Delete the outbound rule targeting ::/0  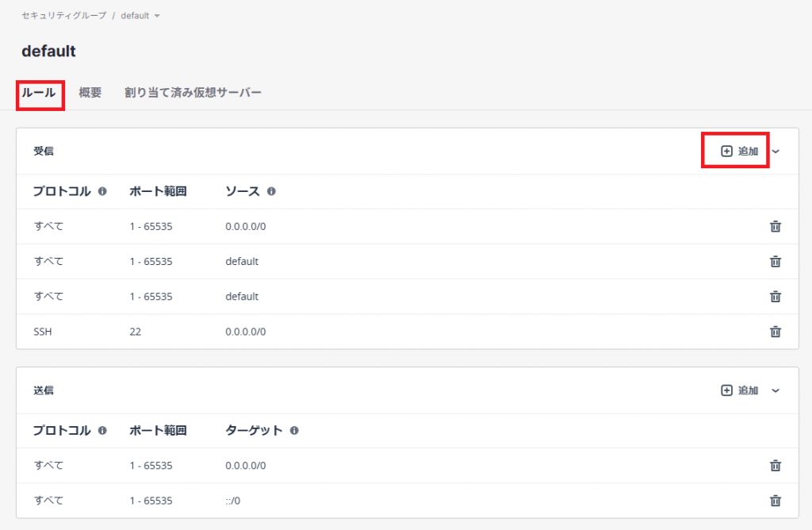(x=775, y=501)
